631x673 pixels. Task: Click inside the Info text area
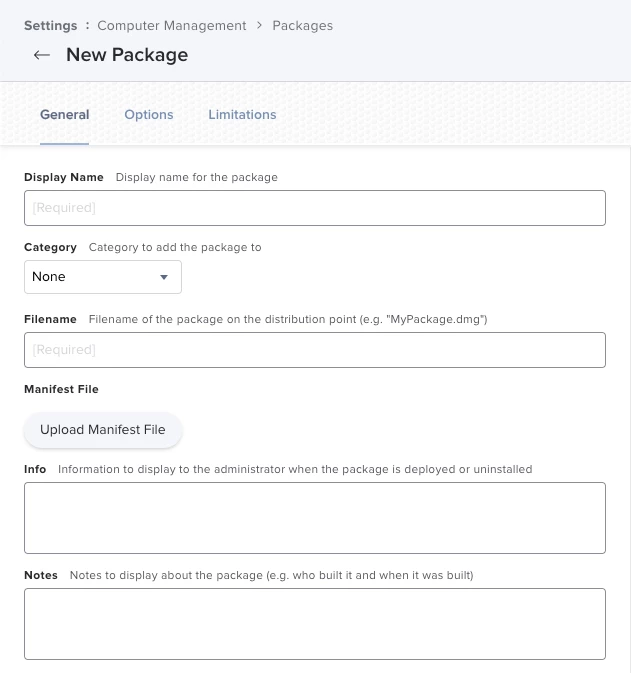coord(314,518)
